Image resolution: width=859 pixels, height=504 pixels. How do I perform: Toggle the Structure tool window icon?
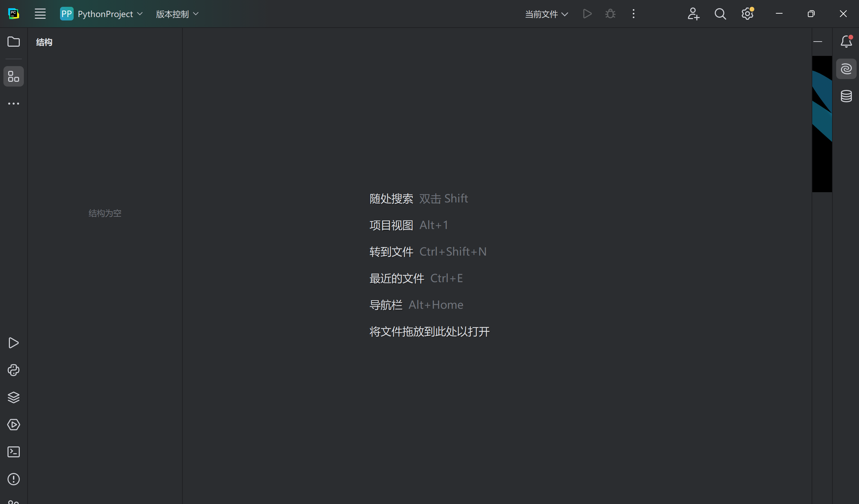coord(14,76)
